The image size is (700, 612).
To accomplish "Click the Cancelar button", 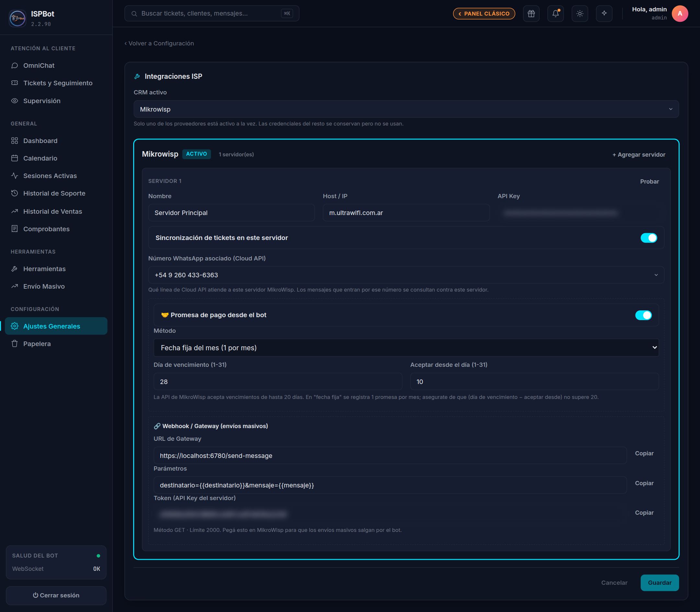I will click(614, 583).
